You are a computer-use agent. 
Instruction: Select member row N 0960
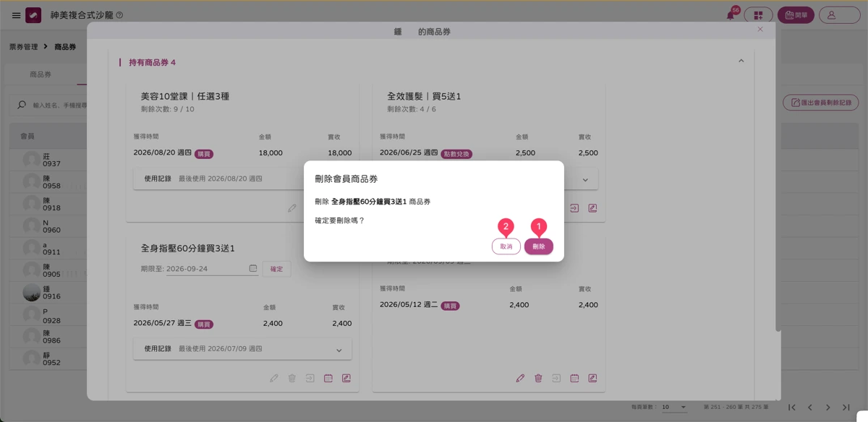[48, 226]
